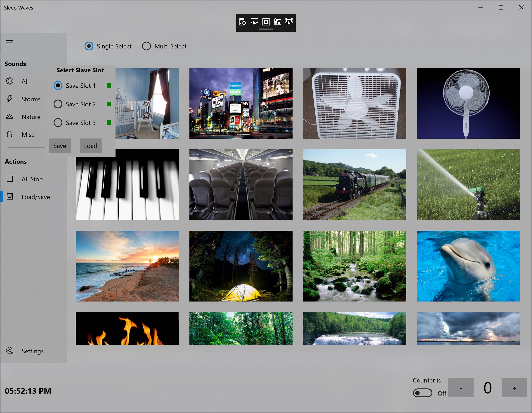This screenshot has height=413, width=532.
Task: Open the Nature sounds category
Action: pos(31,117)
